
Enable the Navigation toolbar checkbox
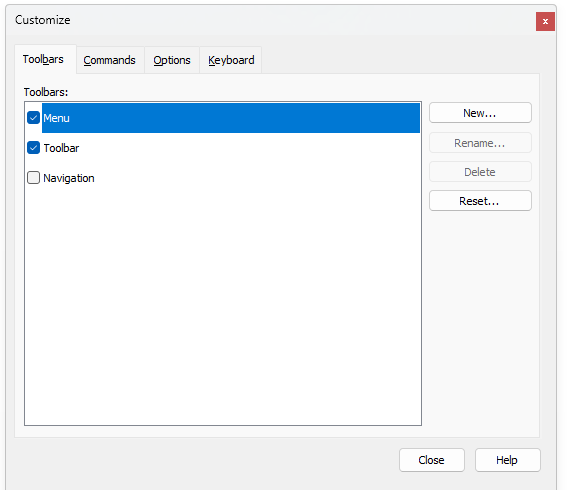click(33, 178)
